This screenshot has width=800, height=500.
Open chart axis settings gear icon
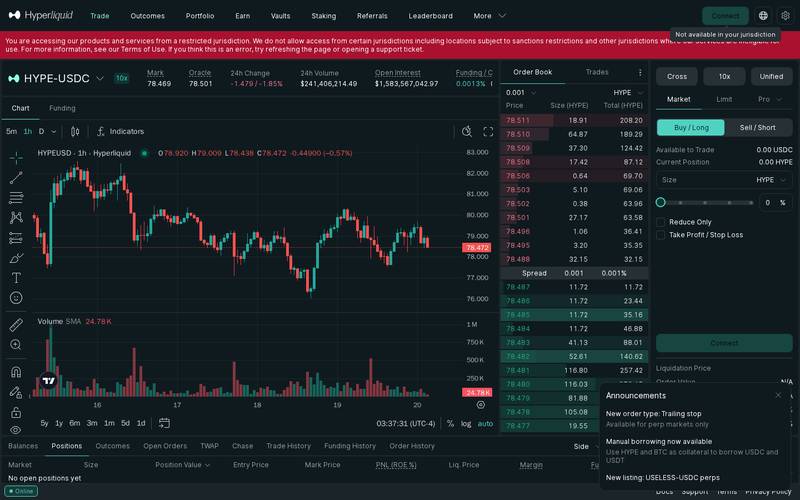coord(481,405)
